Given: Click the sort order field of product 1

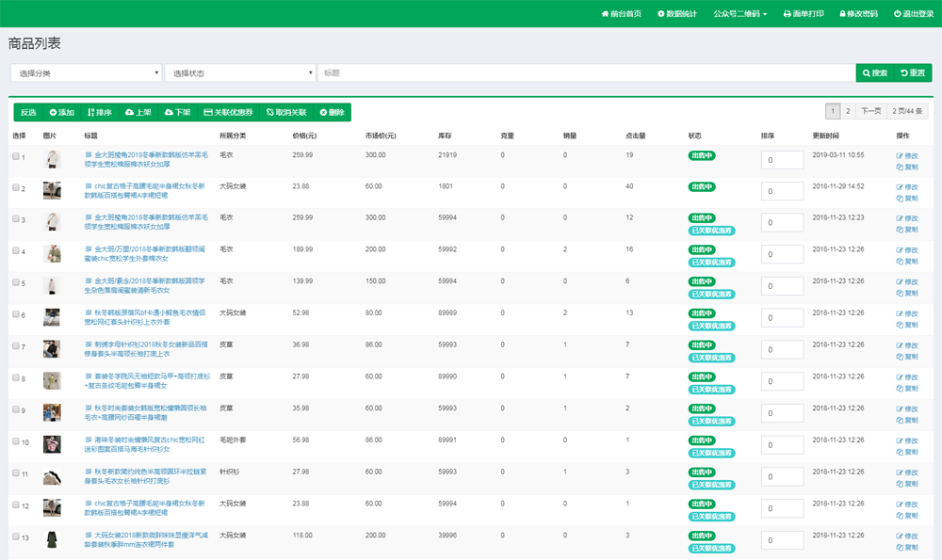Looking at the screenshot, I should point(782,160).
